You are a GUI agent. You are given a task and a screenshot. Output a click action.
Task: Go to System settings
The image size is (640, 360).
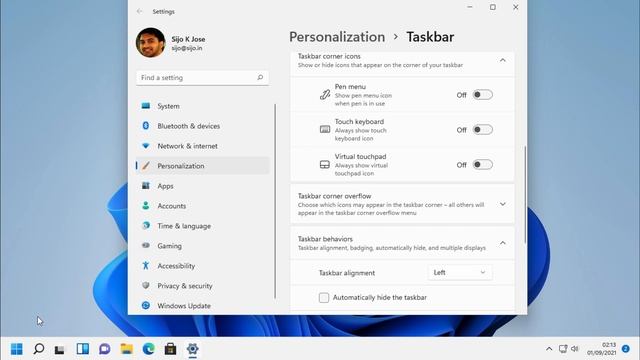click(203, 106)
